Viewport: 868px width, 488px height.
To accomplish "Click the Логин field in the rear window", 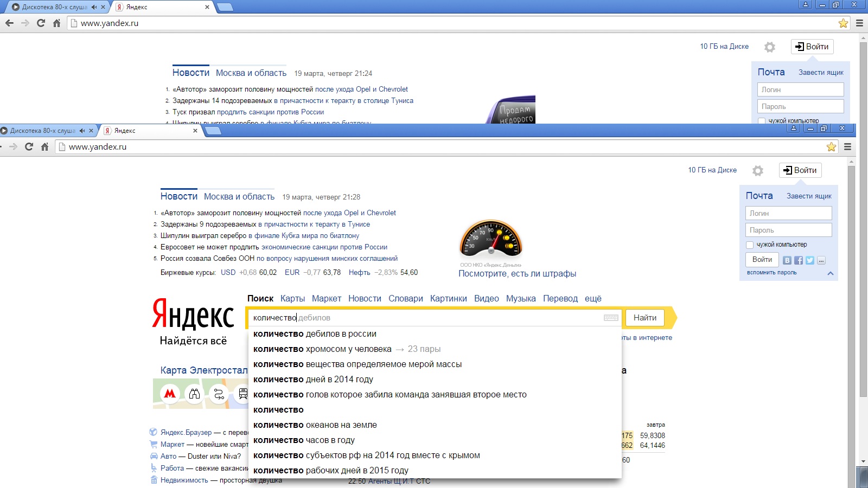I will 800,89.
